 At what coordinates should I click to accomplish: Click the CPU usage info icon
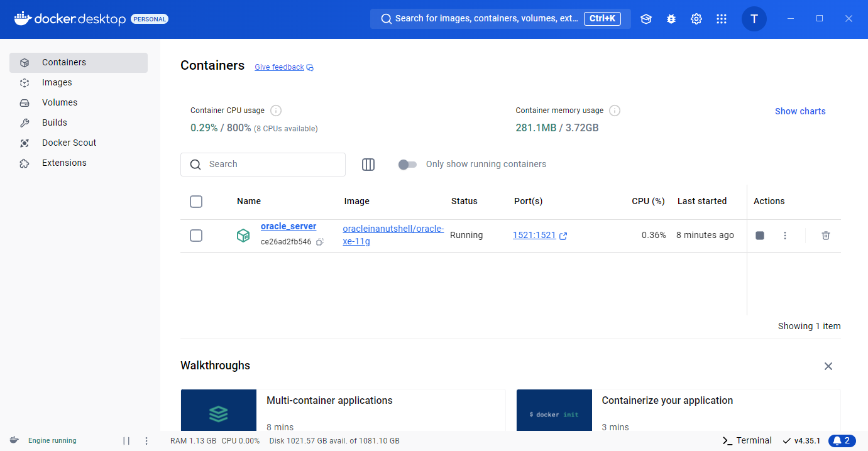coord(276,111)
